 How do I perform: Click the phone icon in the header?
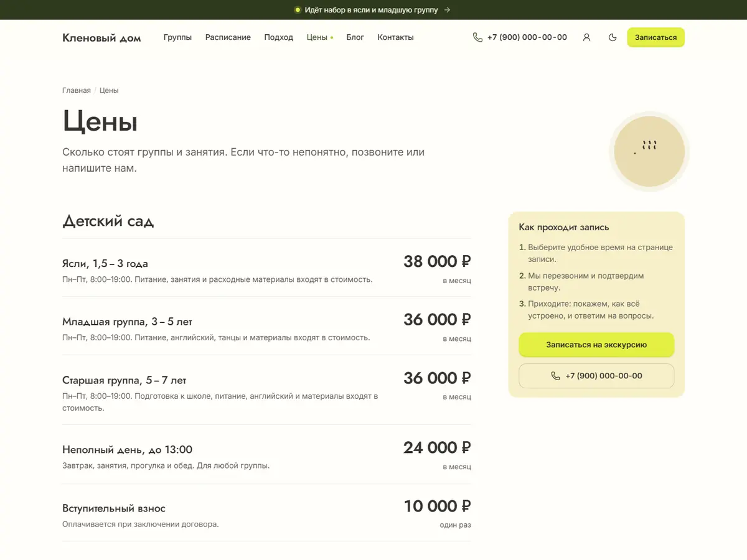coord(477,37)
